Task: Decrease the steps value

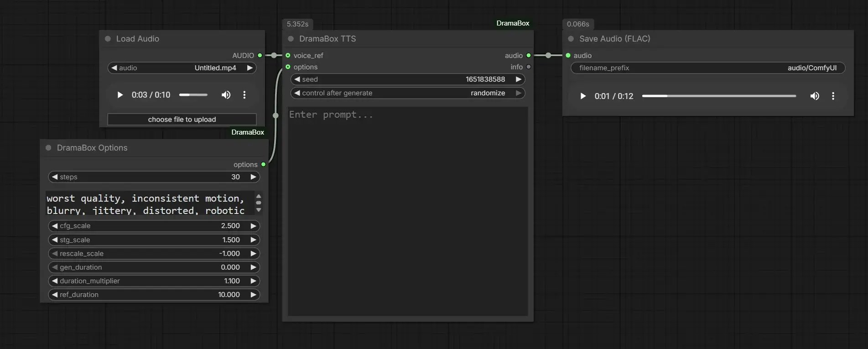Action: click(55, 177)
